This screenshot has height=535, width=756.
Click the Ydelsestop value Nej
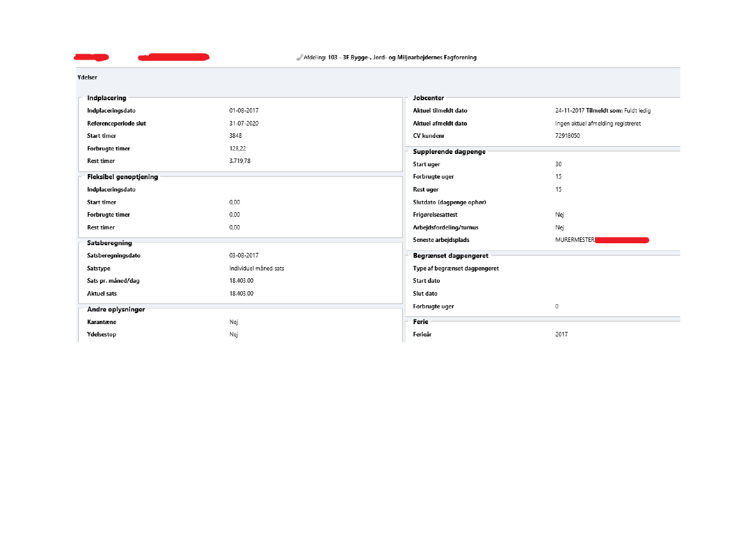pyautogui.click(x=233, y=334)
